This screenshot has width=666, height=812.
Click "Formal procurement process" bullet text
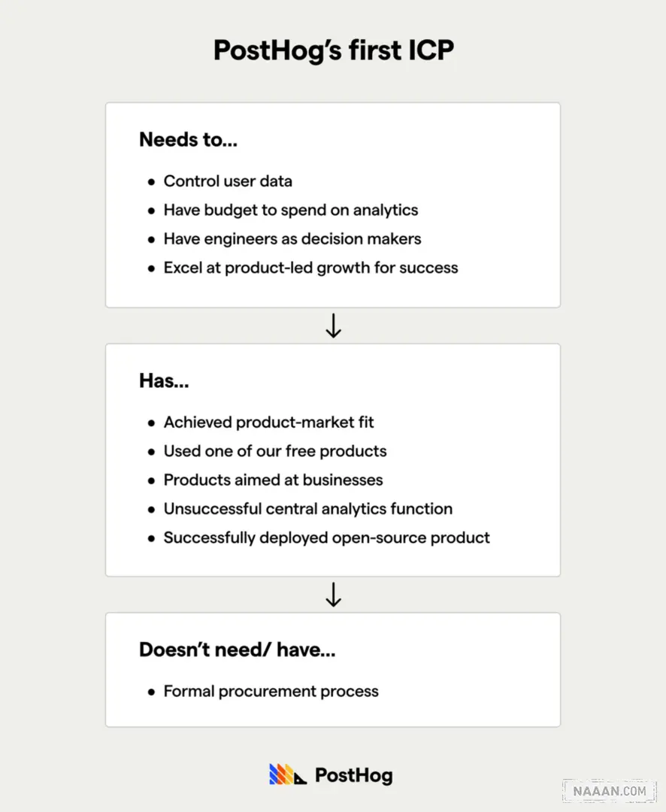(x=271, y=691)
